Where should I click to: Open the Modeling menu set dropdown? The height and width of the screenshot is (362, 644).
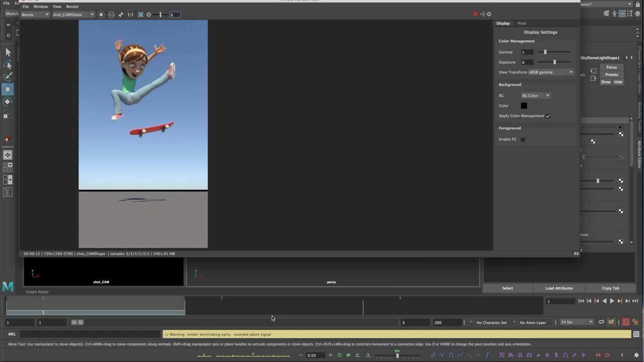[12, 14]
